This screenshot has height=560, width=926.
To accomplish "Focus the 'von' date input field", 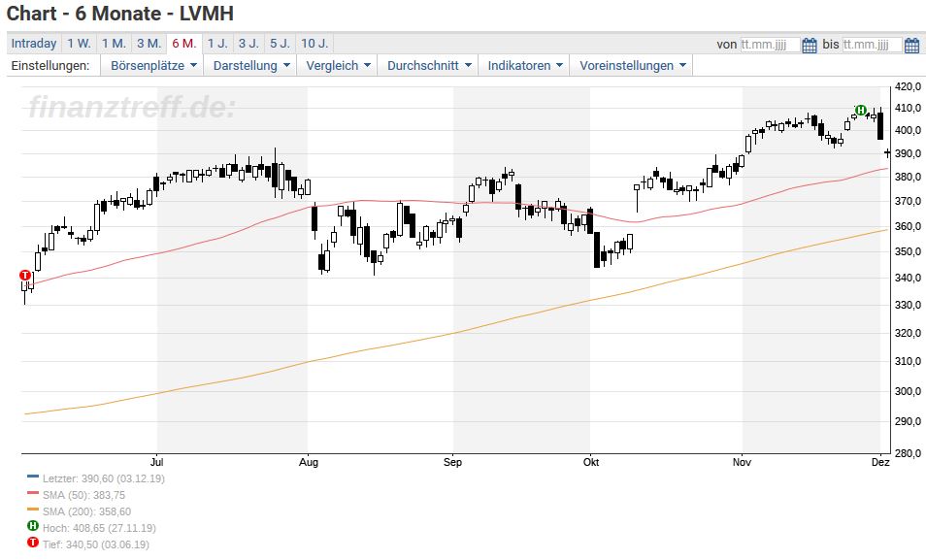I will [770, 45].
